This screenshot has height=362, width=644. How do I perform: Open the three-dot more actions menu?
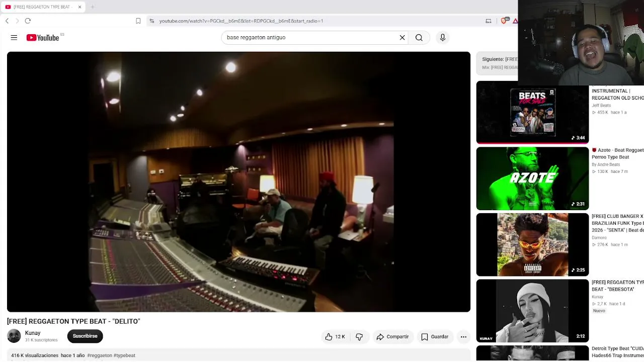tap(463, 337)
